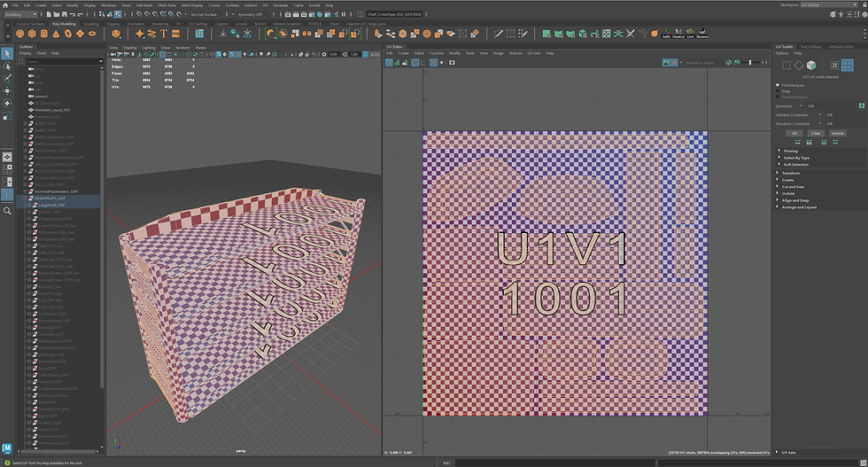Click the viewport gamma field showing 1.00

click(x=354, y=54)
